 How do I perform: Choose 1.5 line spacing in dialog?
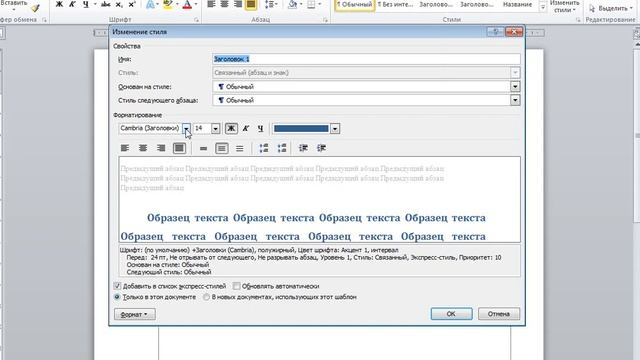222,148
